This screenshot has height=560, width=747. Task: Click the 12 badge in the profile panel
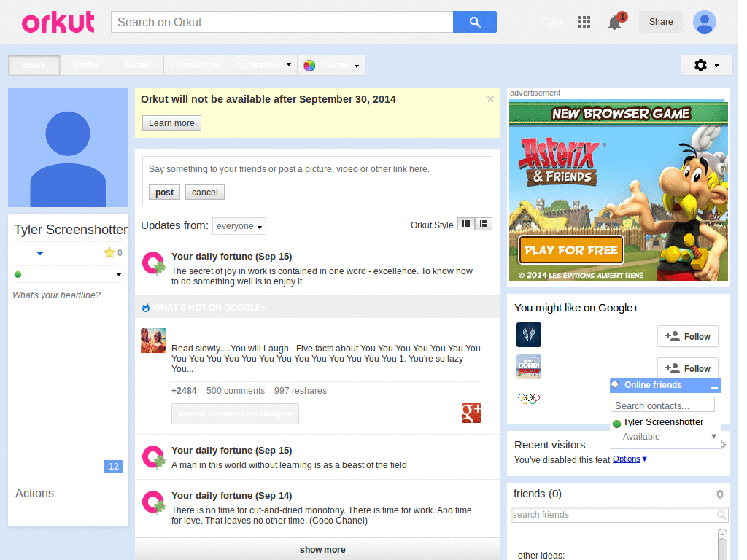coord(113,467)
